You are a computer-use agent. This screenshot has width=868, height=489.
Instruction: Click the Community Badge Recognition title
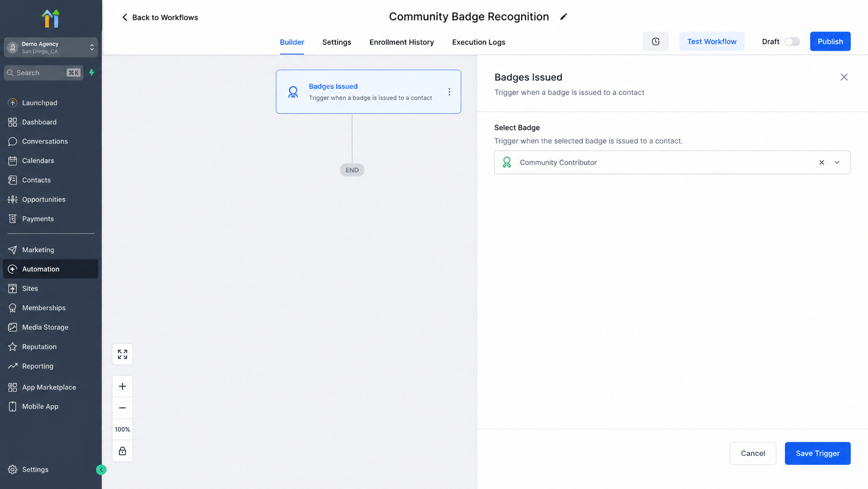[x=469, y=17]
